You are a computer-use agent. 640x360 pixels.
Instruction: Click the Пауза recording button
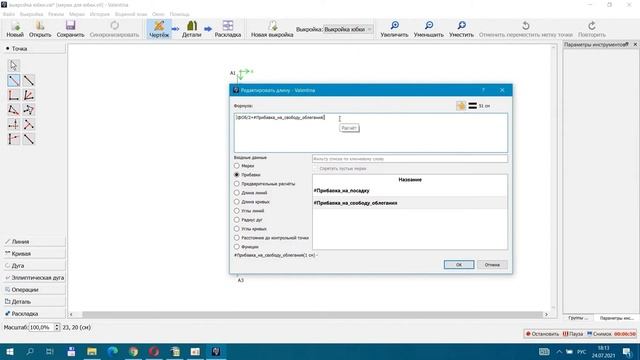point(573,334)
